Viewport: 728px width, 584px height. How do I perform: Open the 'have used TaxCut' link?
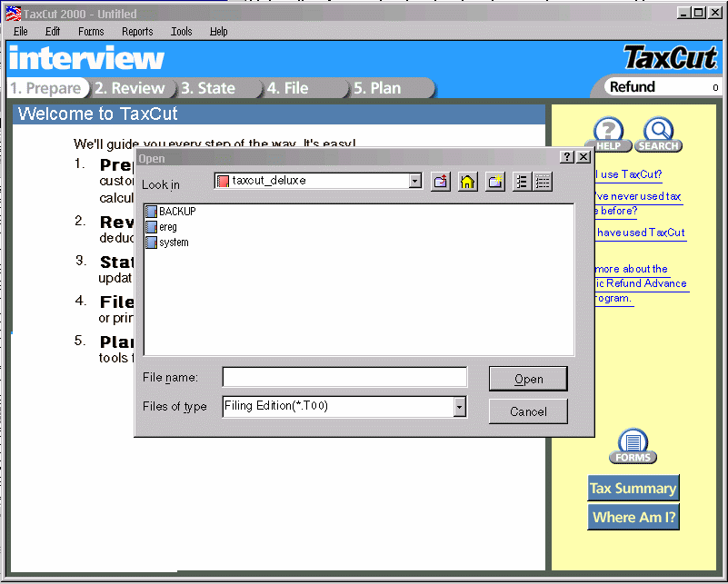(x=641, y=233)
